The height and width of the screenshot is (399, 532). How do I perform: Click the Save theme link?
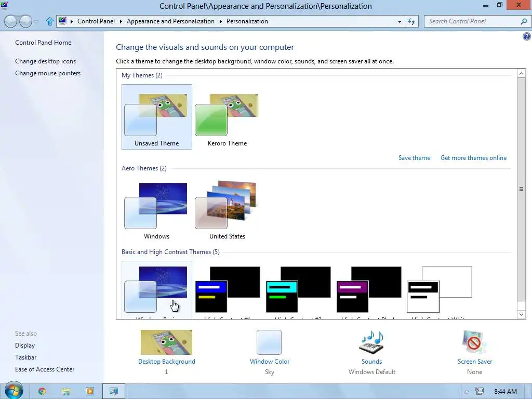click(x=414, y=158)
